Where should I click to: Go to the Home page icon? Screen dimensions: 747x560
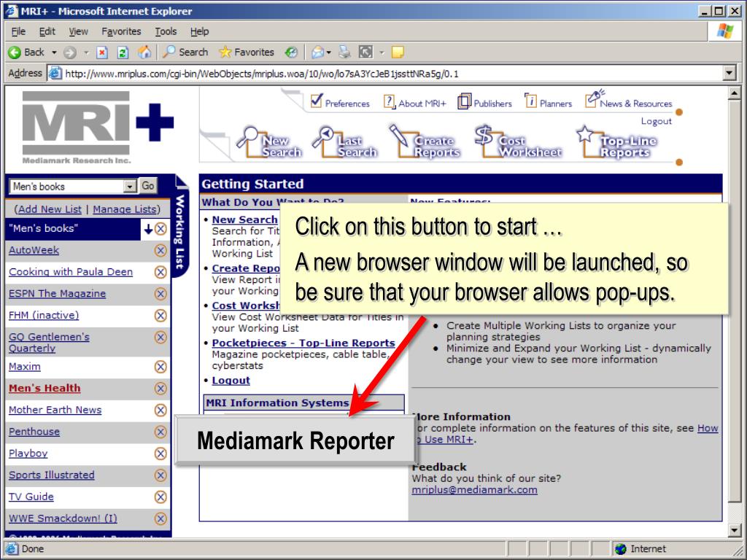click(144, 52)
